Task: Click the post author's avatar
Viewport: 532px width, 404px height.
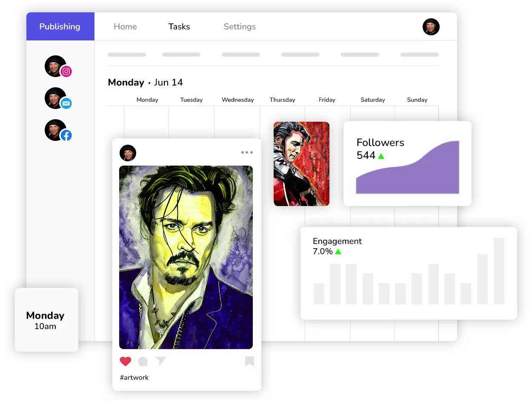Action: 128,153
